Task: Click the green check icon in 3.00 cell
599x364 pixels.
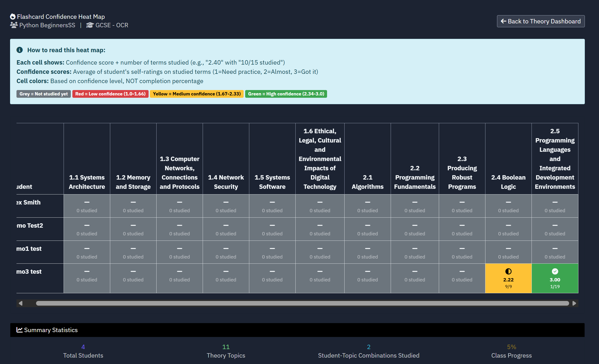Action: tap(555, 271)
